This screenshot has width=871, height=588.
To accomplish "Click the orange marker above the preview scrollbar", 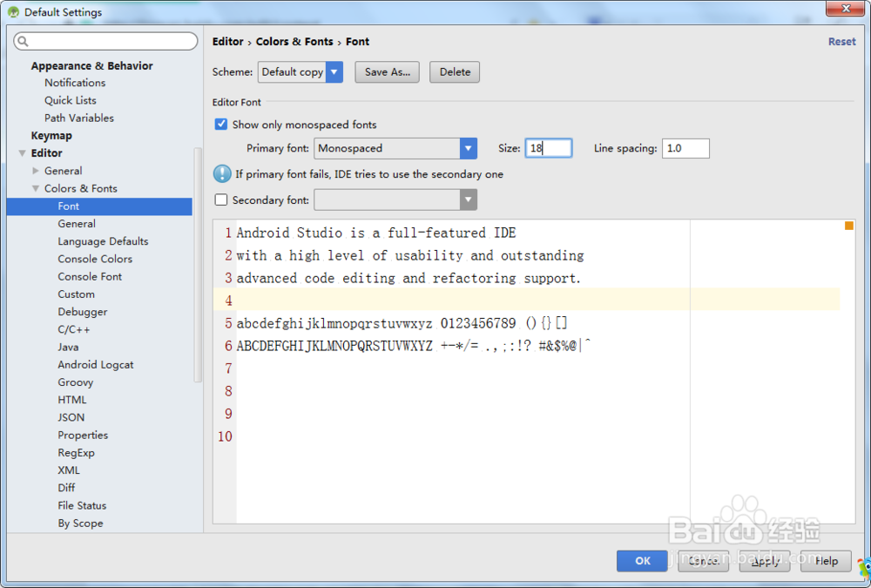I will (848, 225).
